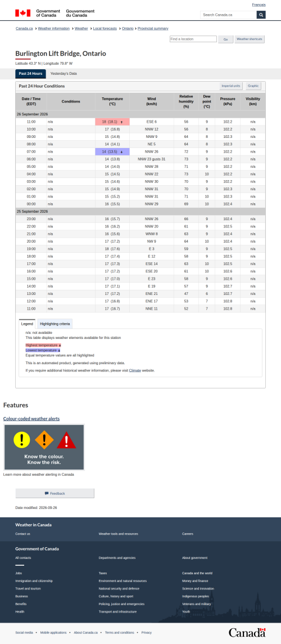Open Environment and natural resources link

click(x=123, y=581)
